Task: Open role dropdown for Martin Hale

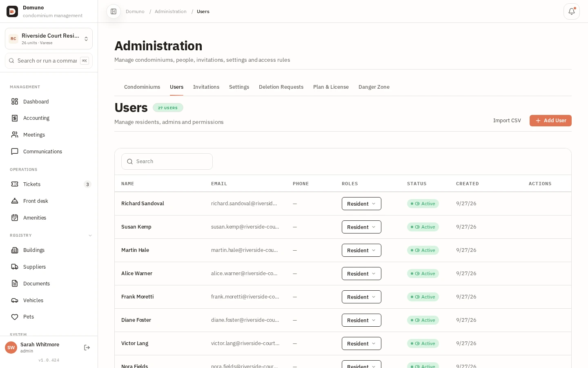Action: pos(361,250)
